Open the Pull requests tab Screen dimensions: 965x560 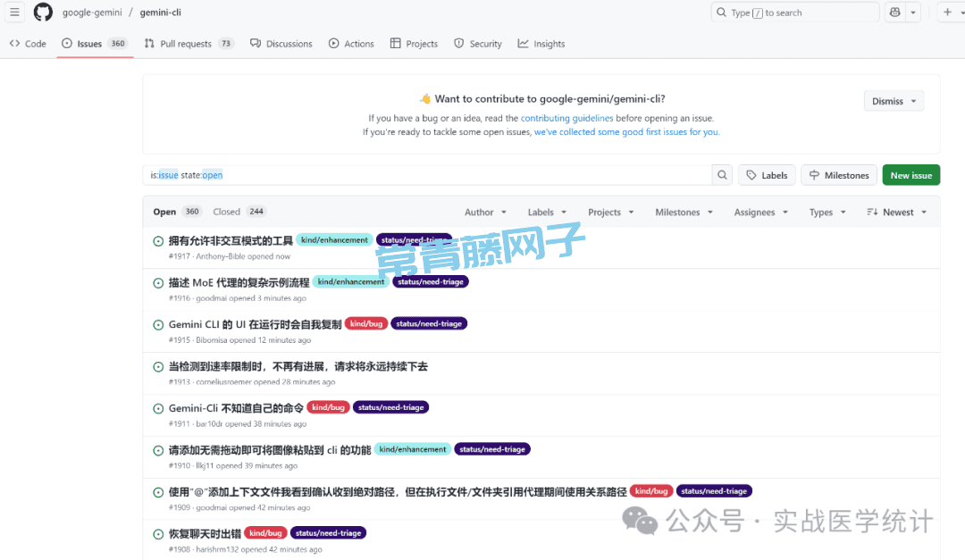click(189, 44)
